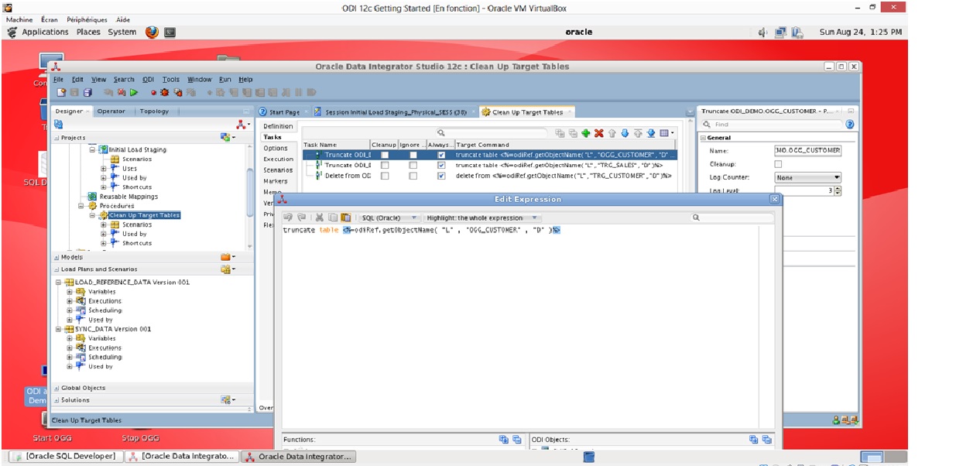Click the green Run arrow in main toolbar
Screen dimensions: 980x466
134,92
